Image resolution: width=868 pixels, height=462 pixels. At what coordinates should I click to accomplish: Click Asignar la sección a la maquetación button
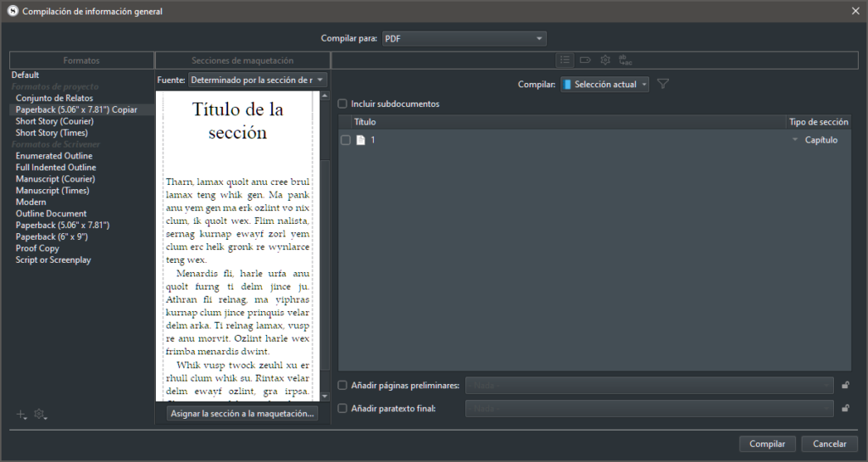tap(242, 414)
